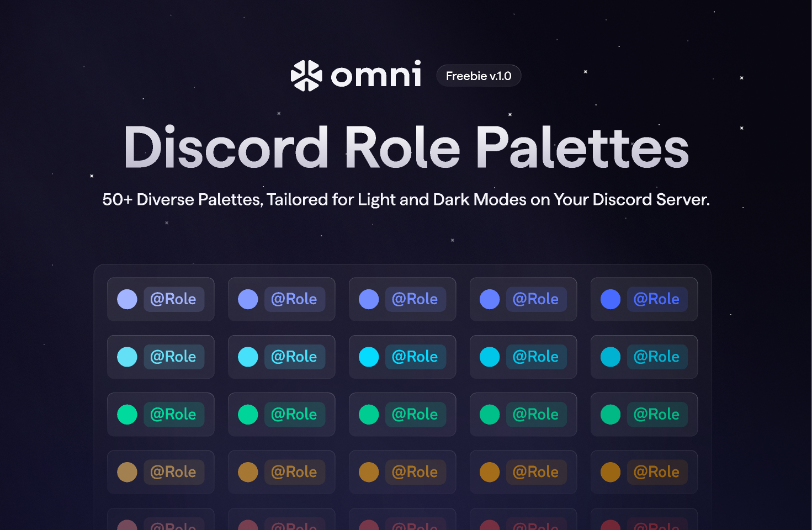Pick the last circle in the green row
The image size is (812, 530).
(x=611, y=415)
